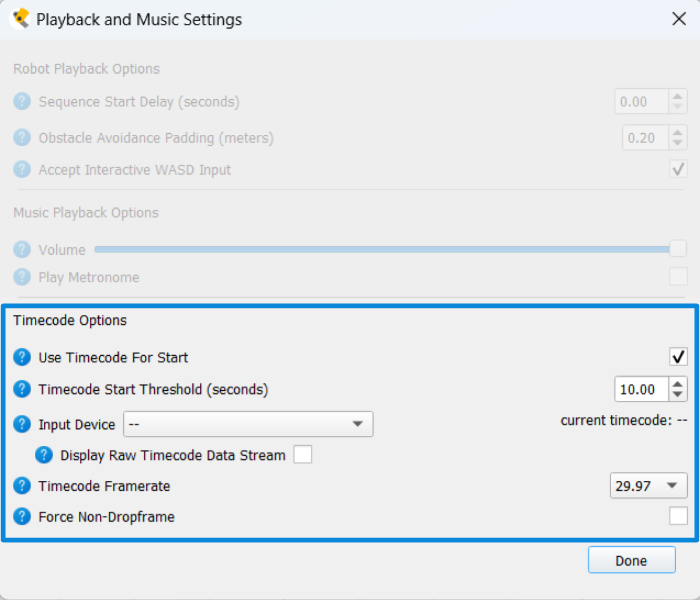
Task: Click help icon for Sequence Start Delay
Action: pos(22,102)
